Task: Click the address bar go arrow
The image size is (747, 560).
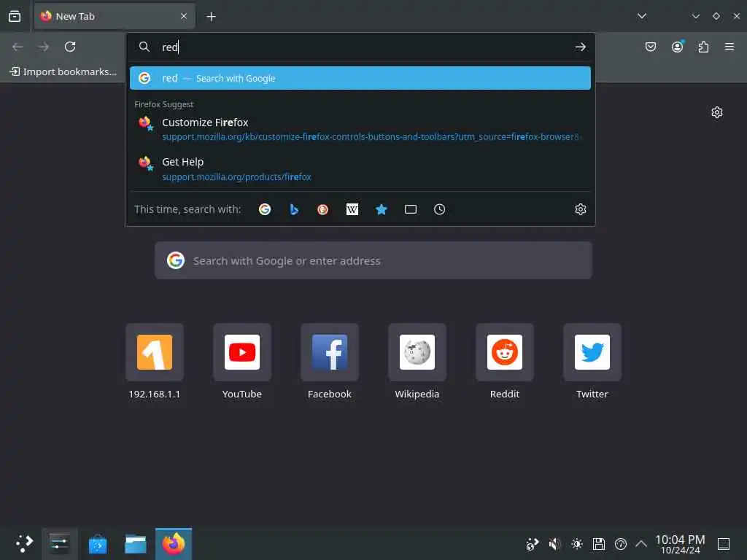Action: [580, 47]
